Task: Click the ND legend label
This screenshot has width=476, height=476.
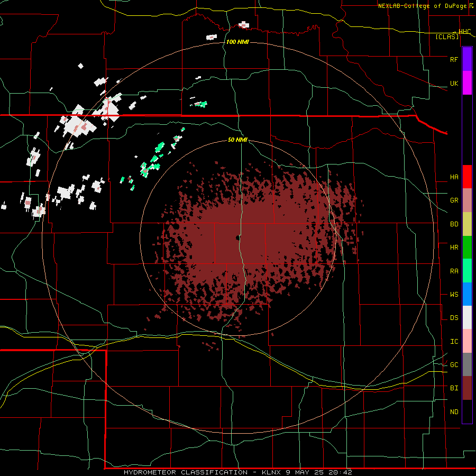Action: (x=454, y=412)
